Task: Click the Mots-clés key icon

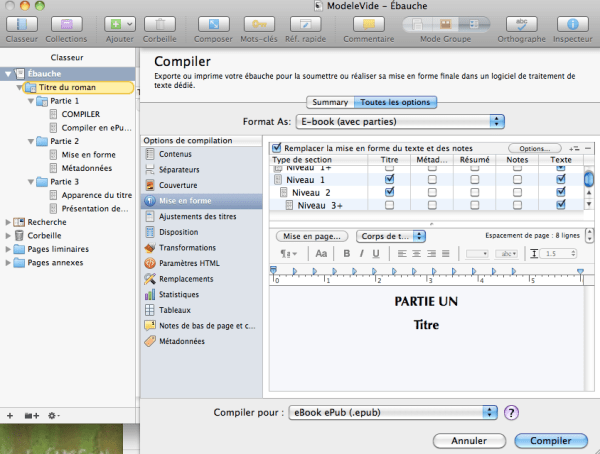Action: coord(258,23)
